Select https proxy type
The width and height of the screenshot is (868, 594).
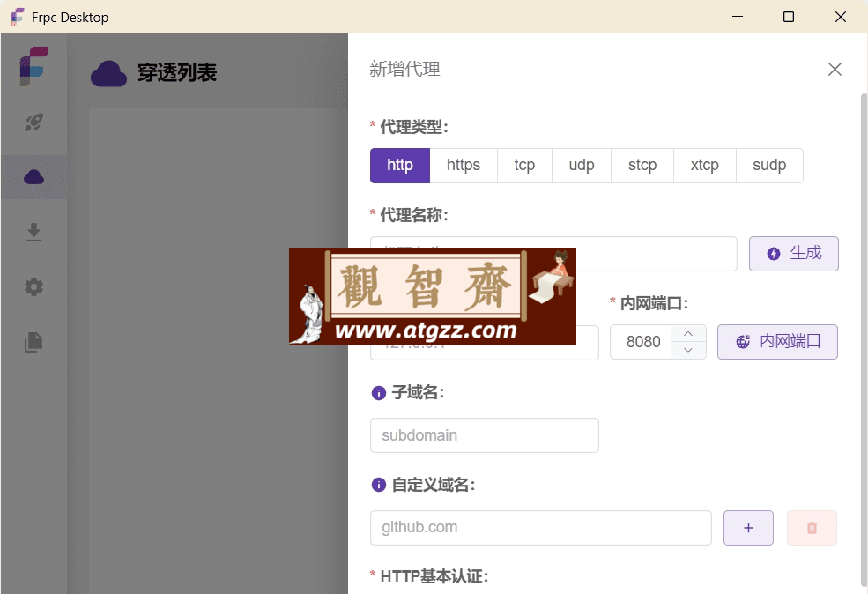pyautogui.click(x=464, y=165)
